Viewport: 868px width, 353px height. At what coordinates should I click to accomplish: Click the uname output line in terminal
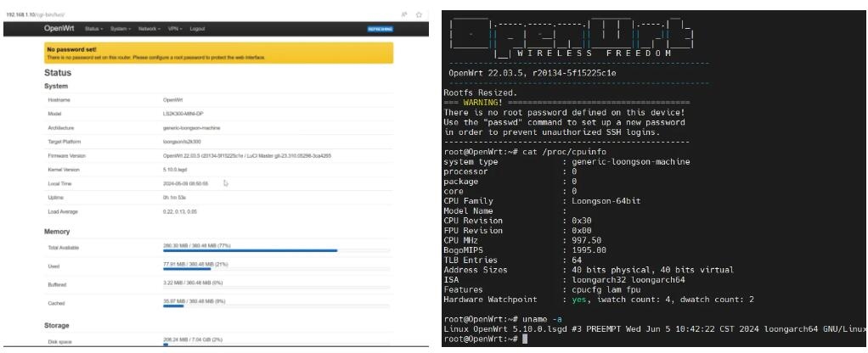[656, 329]
